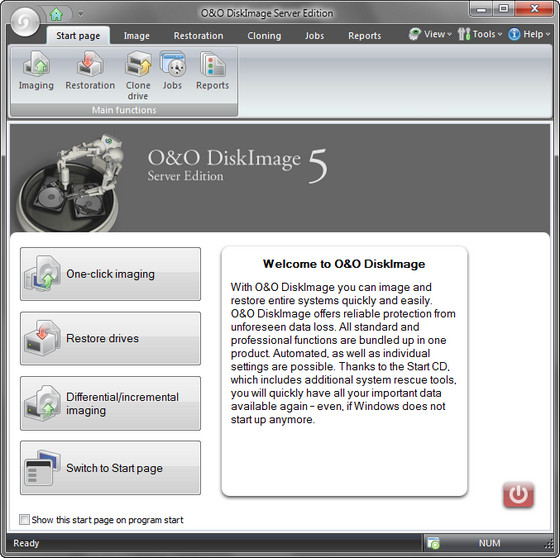
Task: Switch to the Image tab
Action: point(137,36)
